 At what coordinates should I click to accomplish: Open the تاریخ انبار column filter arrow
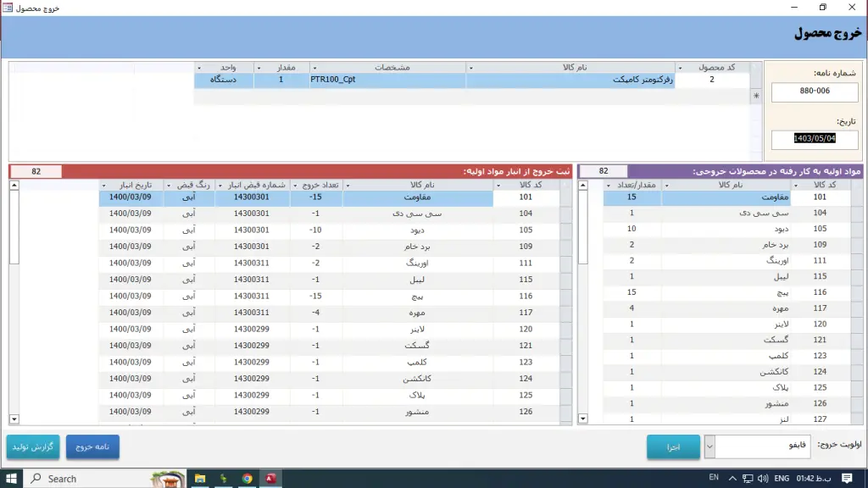[105, 185]
